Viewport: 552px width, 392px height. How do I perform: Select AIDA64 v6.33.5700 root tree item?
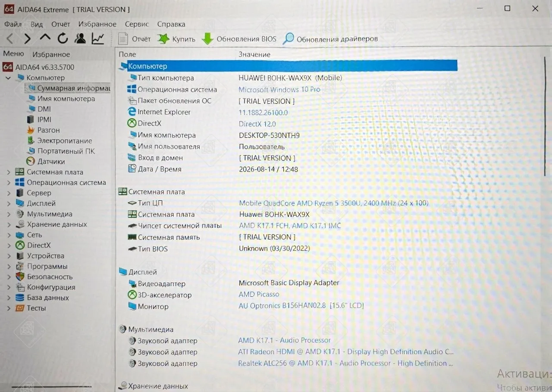click(x=38, y=67)
